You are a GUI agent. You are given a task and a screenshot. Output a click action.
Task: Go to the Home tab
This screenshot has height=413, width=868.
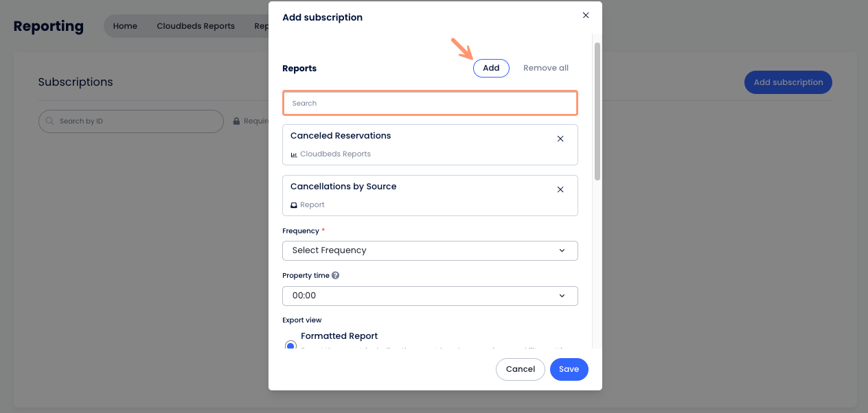coord(125,26)
